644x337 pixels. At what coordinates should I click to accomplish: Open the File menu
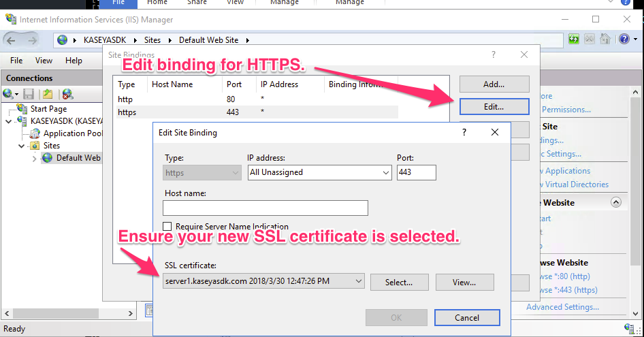click(x=16, y=61)
